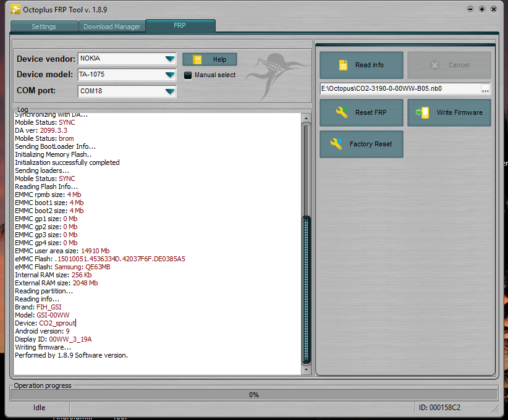The image size is (508, 420).
Task: Click the Read info button label
Action: coord(370,65)
